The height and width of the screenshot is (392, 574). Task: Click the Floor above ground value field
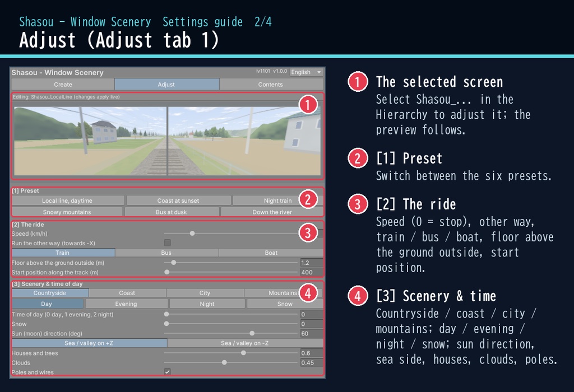[x=311, y=263]
